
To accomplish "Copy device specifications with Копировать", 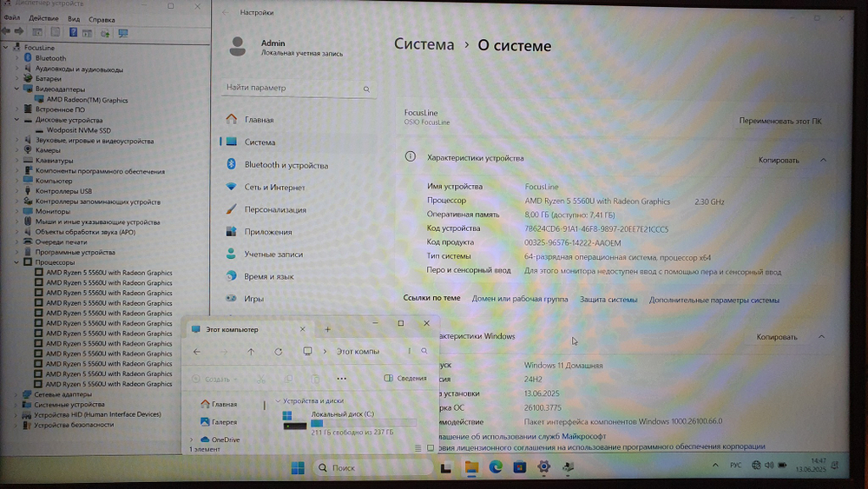I will click(779, 161).
